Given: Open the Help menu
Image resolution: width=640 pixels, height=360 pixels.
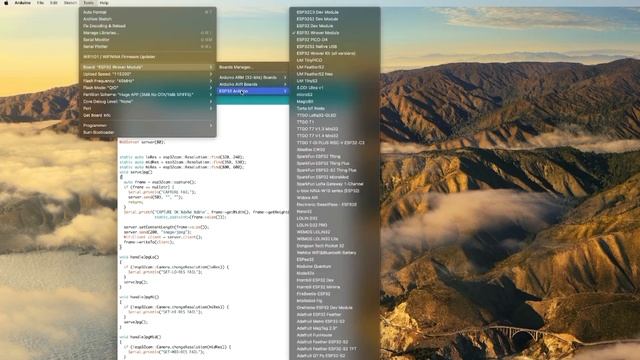Looking at the screenshot, I should [104, 3].
